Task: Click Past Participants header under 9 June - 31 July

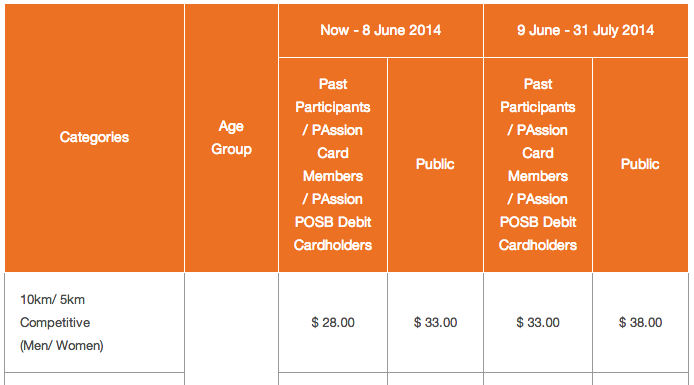Action: (538, 165)
